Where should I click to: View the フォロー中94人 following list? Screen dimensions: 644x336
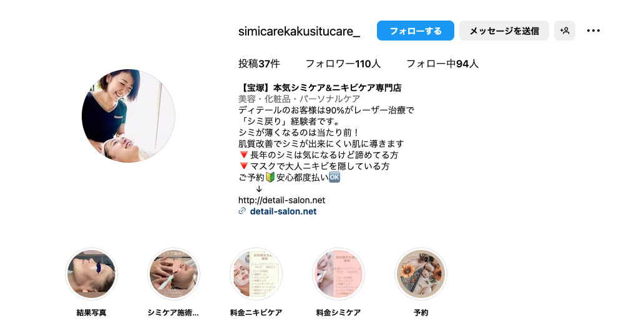[x=442, y=64]
